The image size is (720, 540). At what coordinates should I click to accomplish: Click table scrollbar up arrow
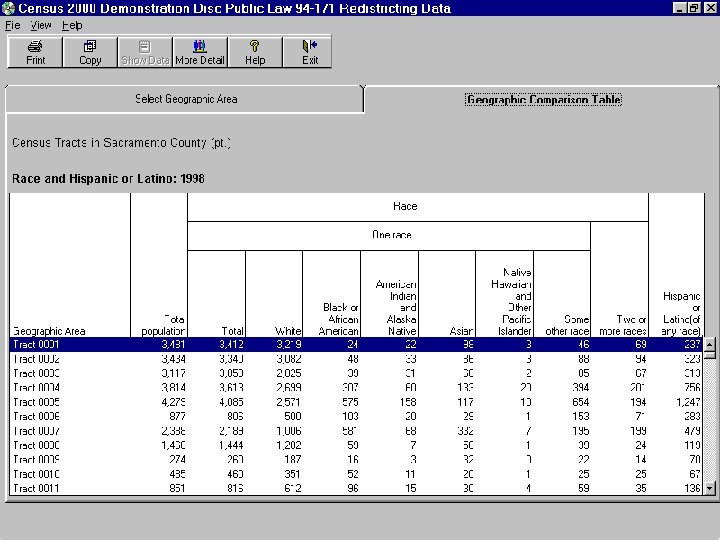click(710, 343)
